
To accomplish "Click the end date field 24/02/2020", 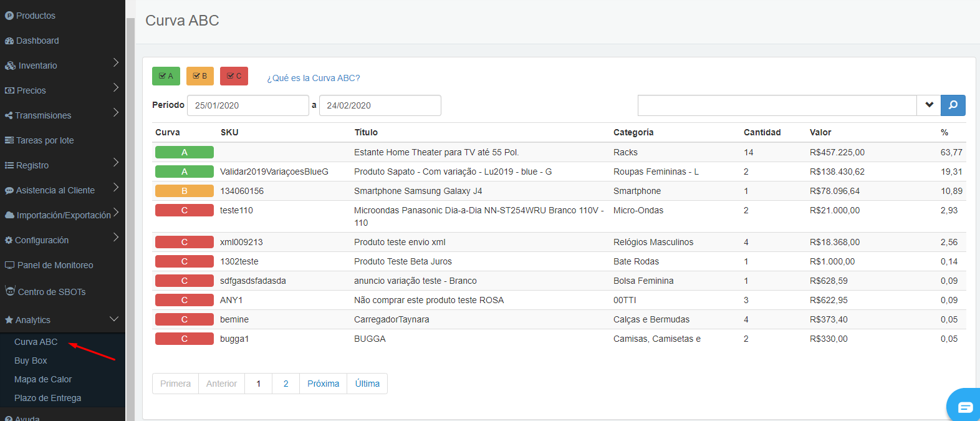I will coord(380,105).
